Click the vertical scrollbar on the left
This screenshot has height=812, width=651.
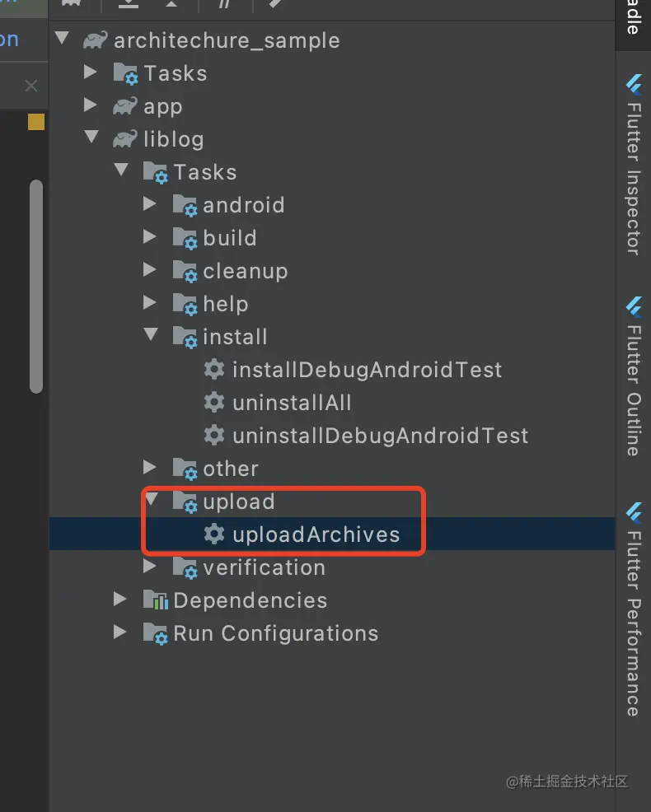(x=35, y=284)
